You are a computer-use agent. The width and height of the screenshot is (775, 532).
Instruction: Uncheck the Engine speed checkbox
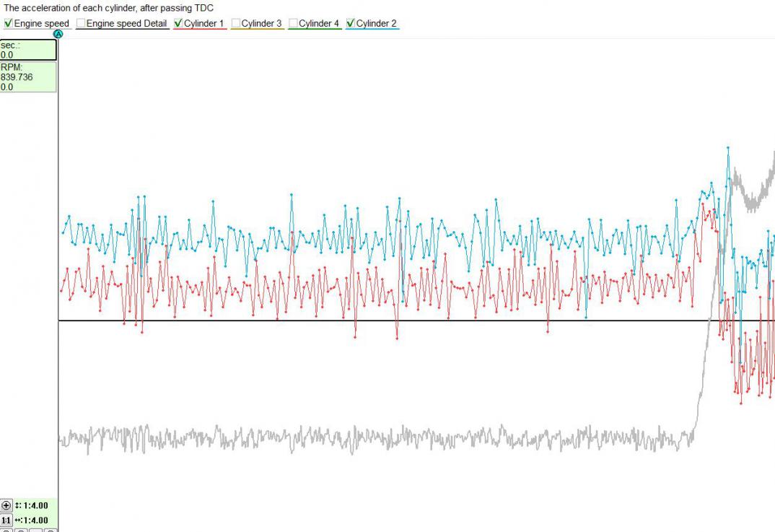click(9, 23)
